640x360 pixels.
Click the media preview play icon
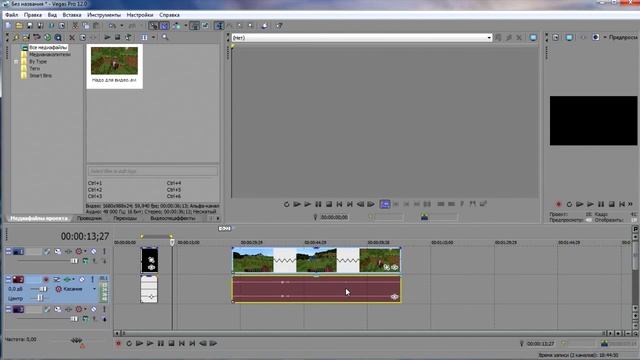coord(107,37)
